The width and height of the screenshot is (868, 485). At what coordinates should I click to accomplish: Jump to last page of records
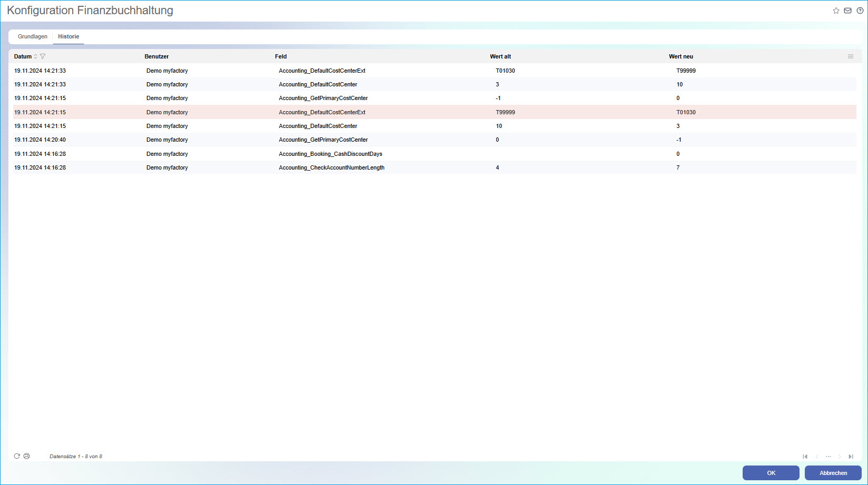click(x=851, y=457)
